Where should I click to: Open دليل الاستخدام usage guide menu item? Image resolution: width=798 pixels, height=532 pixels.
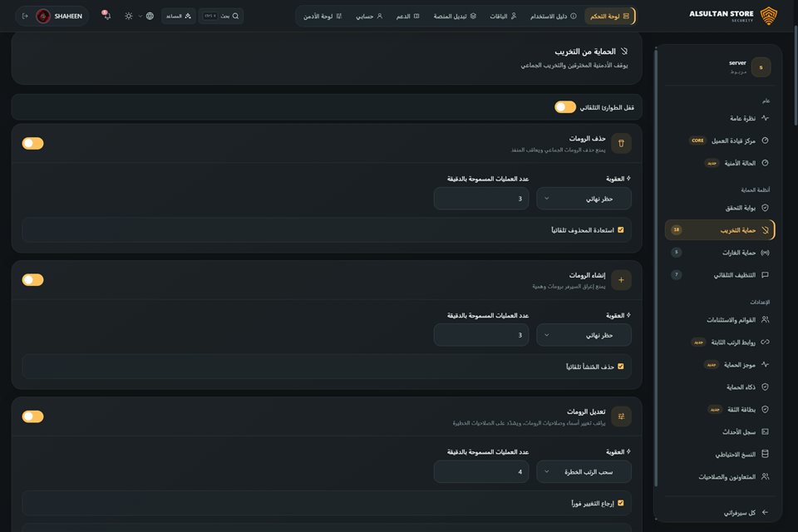point(554,17)
